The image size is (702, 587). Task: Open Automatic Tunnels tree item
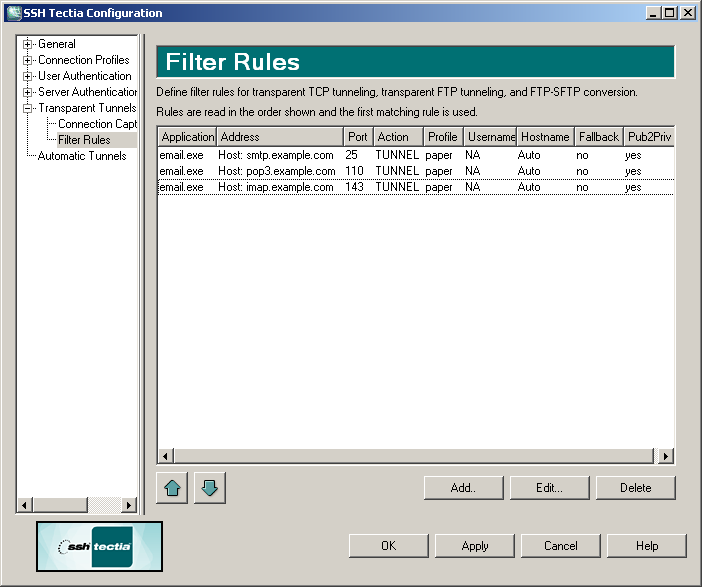coord(82,156)
